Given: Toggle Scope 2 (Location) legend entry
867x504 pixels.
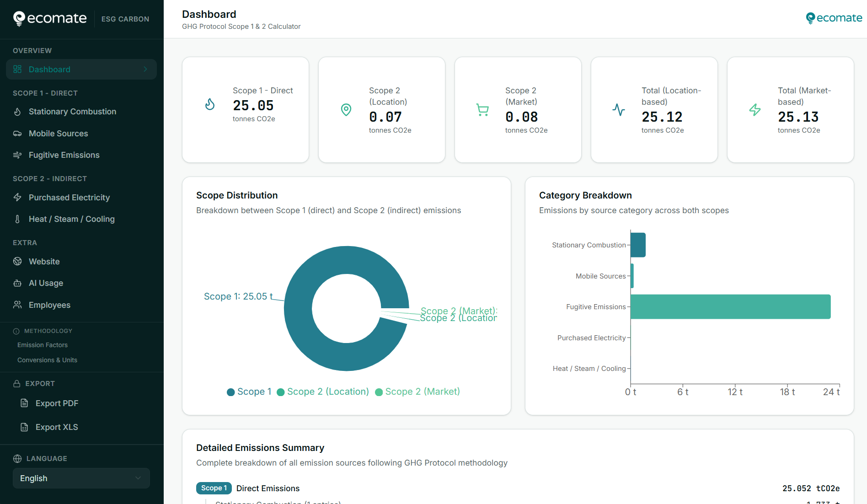Looking at the screenshot, I should [x=323, y=391].
